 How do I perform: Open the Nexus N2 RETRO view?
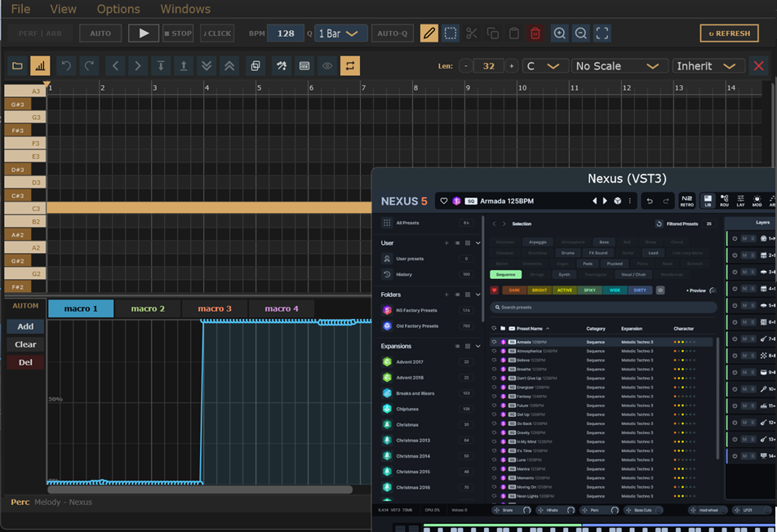coord(687,201)
